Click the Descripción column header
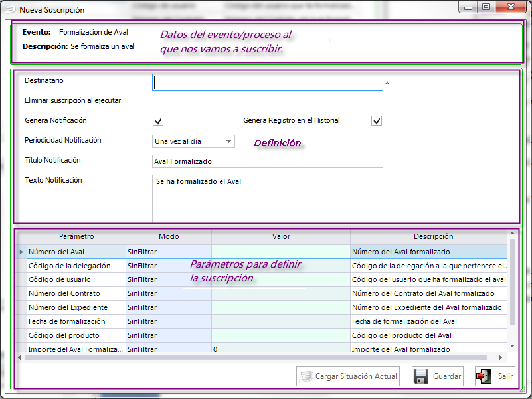Screen dimensions: 532x399 coord(432,236)
